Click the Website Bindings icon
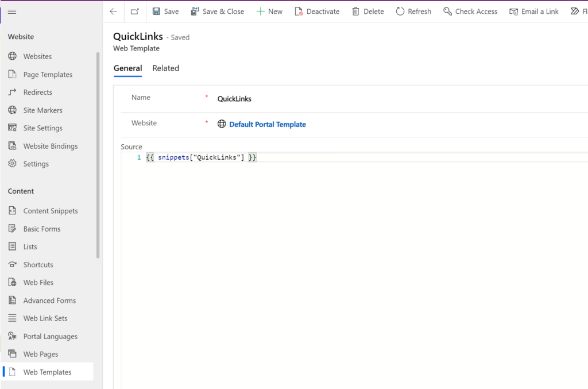The width and height of the screenshot is (588, 389). coord(13,146)
